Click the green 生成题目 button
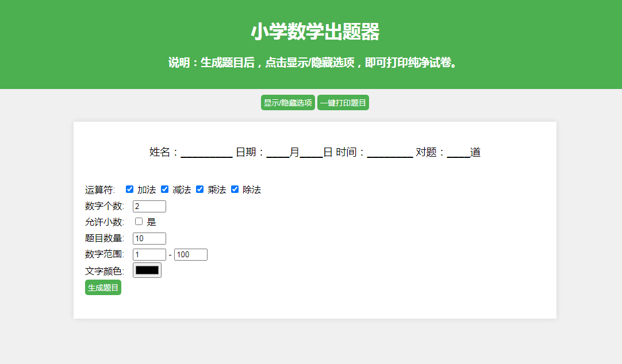 tap(103, 288)
